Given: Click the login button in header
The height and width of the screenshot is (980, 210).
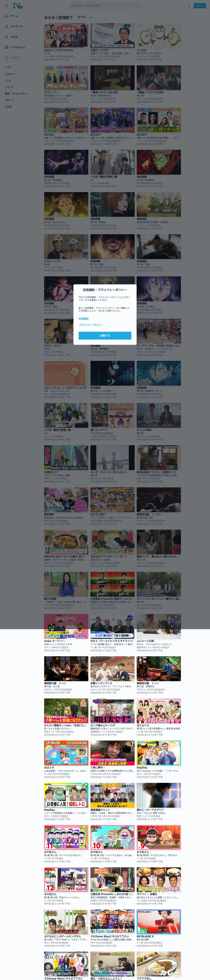Looking at the screenshot, I should click(200, 6).
